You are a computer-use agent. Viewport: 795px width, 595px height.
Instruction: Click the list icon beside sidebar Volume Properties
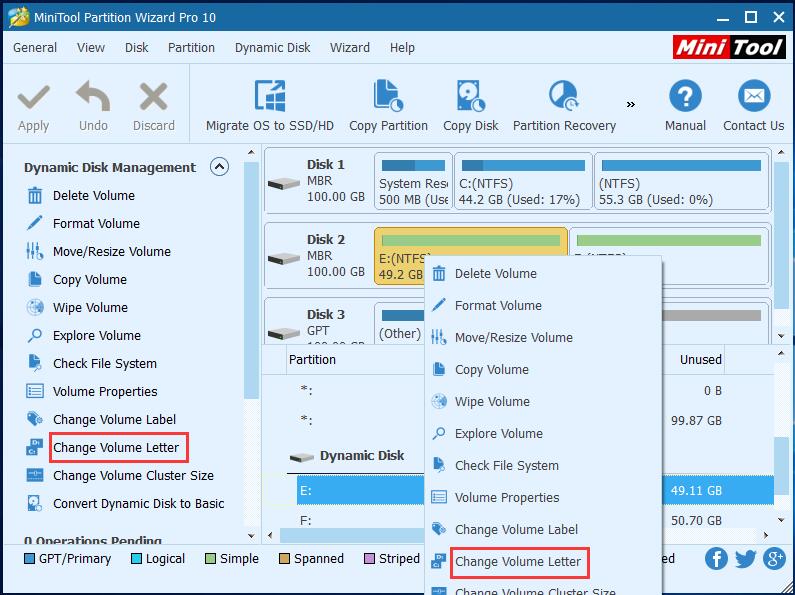click(x=34, y=391)
